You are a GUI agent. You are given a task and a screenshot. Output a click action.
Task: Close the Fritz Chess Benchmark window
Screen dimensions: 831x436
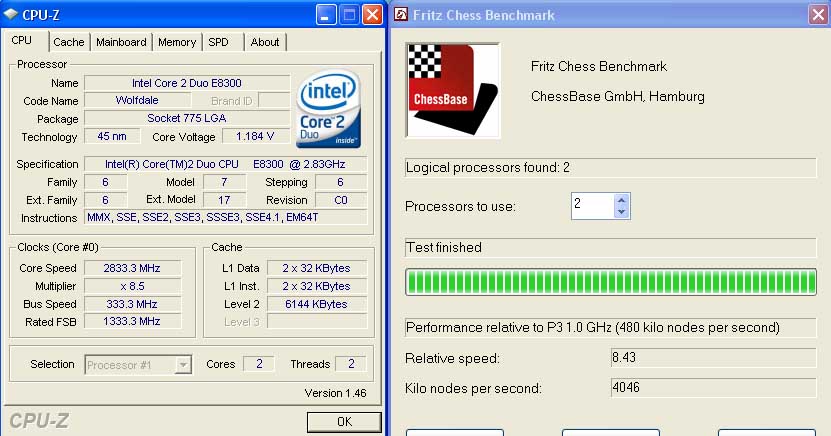click(818, 15)
